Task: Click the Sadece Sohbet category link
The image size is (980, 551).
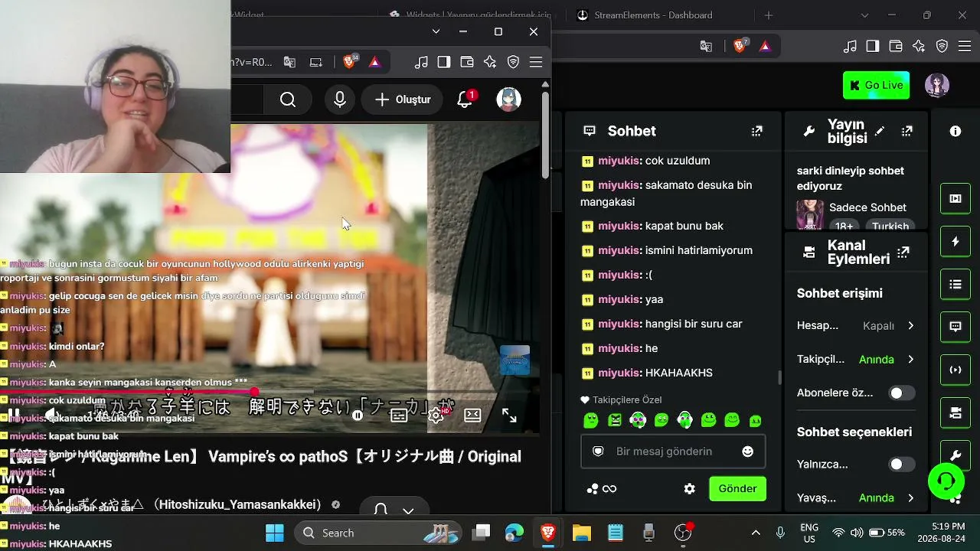Action: (x=867, y=207)
